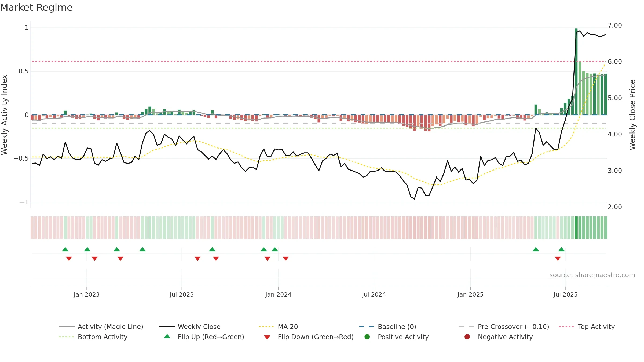Toggle Baseline (0) legend entry
This screenshot has width=644, height=362.
(x=387, y=327)
